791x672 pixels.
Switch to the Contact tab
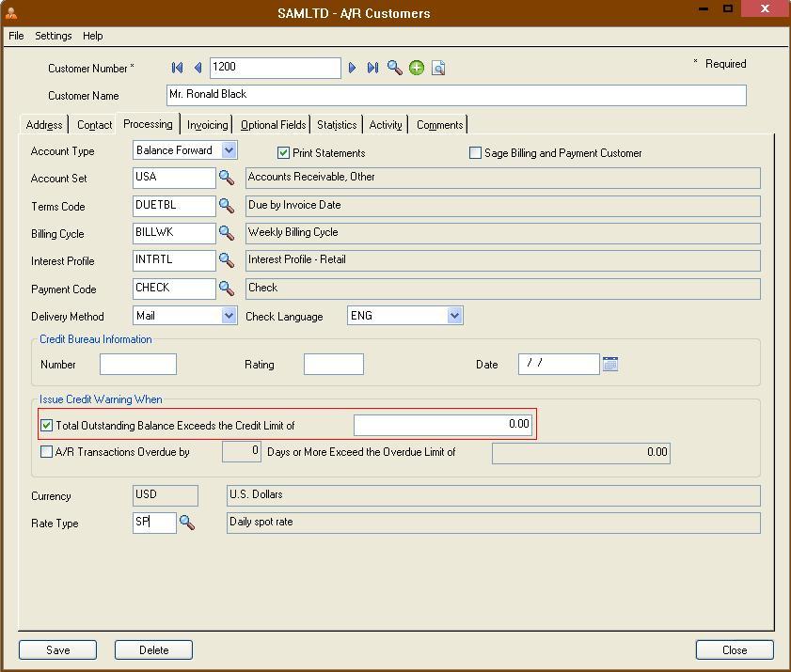click(94, 125)
